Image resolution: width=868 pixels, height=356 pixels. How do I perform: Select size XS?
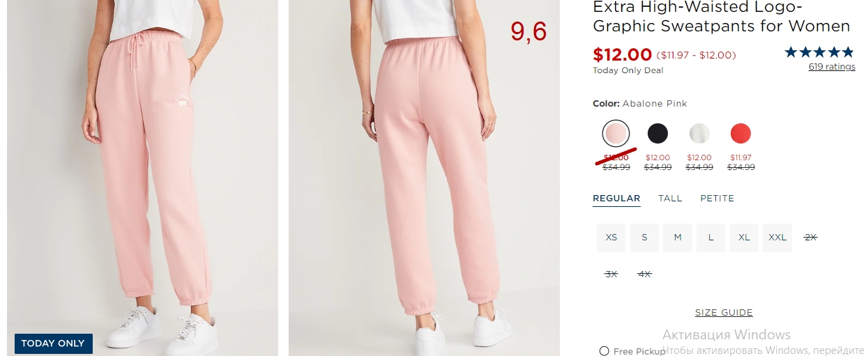coord(611,238)
